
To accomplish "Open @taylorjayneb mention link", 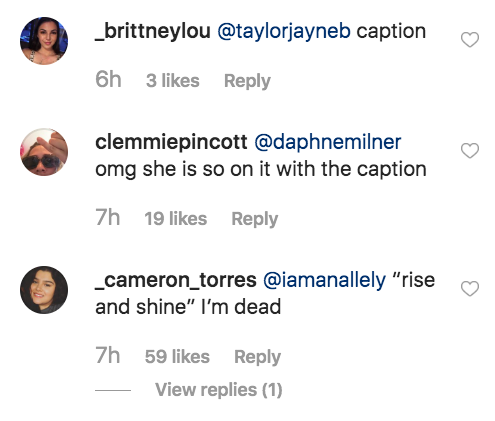I will [284, 31].
